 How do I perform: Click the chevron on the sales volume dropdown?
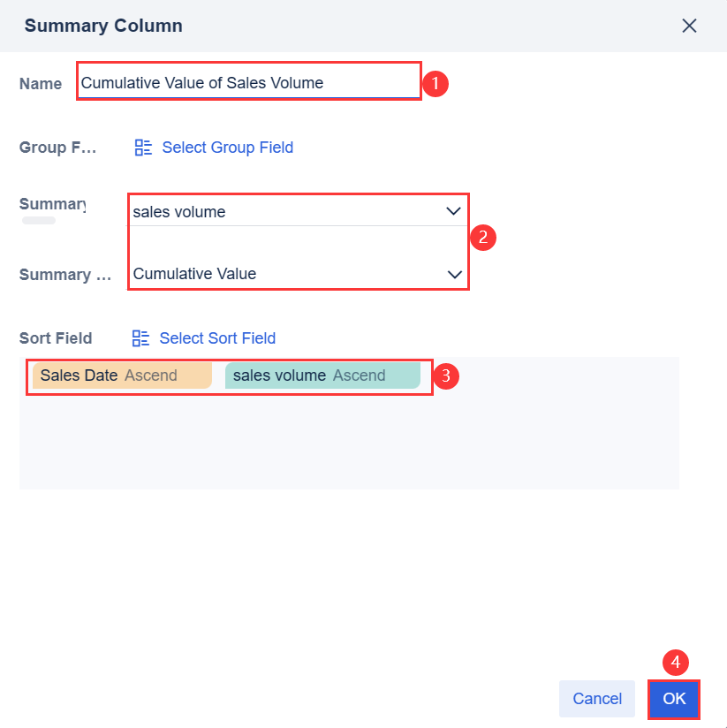(453, 211)
